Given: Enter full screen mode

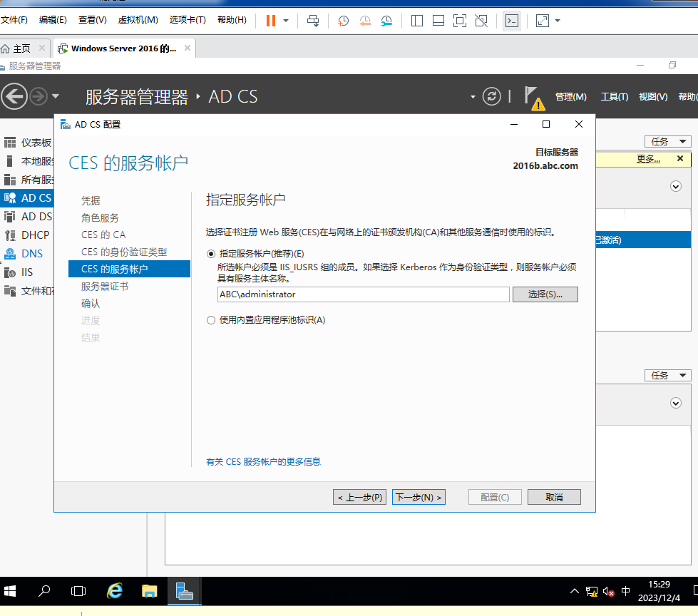Looking at the screenshot, I should [x=460, y=21].
